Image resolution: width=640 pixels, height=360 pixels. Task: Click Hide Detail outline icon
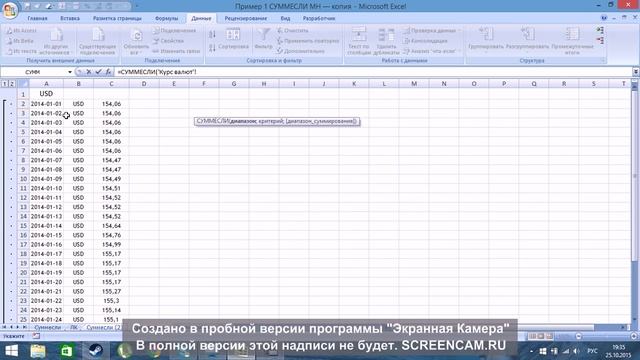click(600, 40)
